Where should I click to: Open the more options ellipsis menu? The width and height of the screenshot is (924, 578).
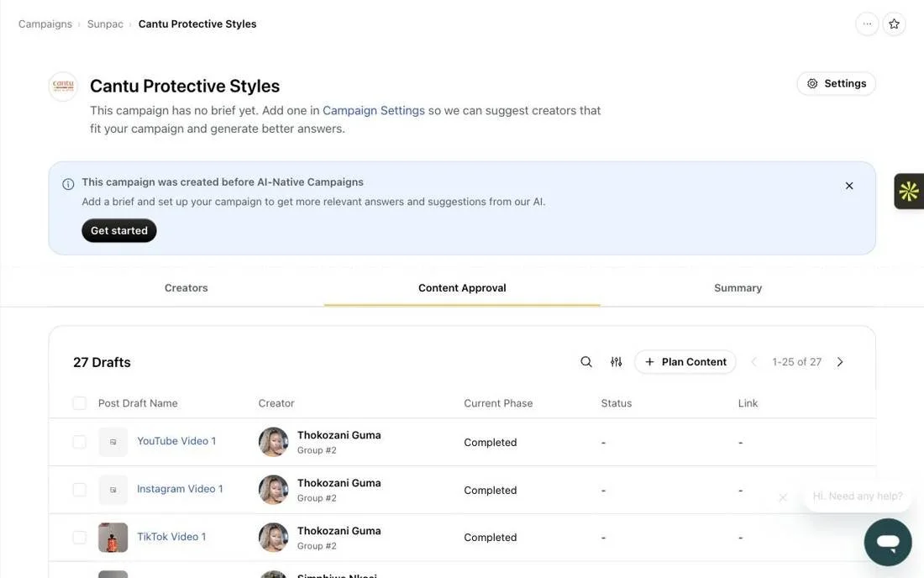867,24
